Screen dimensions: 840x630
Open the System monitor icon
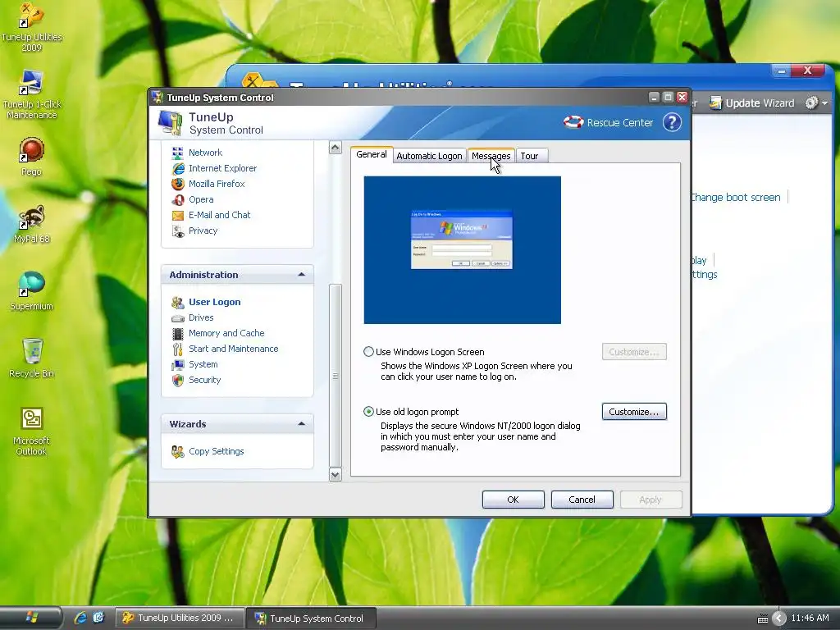click(x=177, y=365)
